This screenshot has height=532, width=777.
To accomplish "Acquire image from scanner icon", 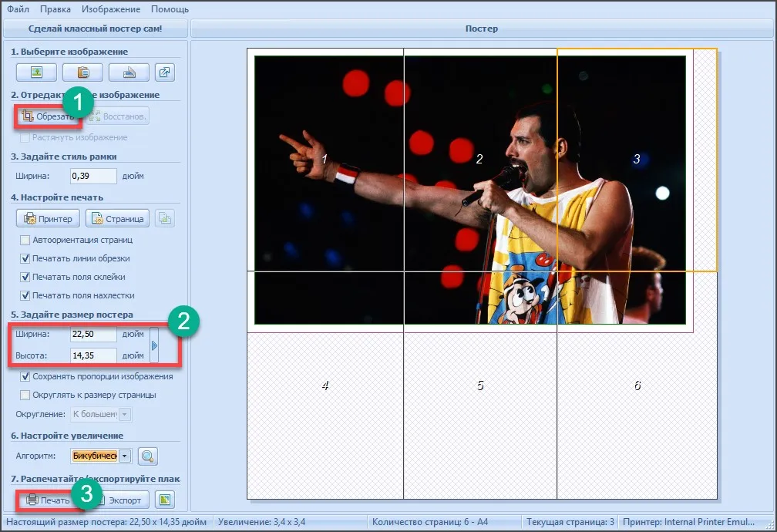I will click(x=129, y=72).
